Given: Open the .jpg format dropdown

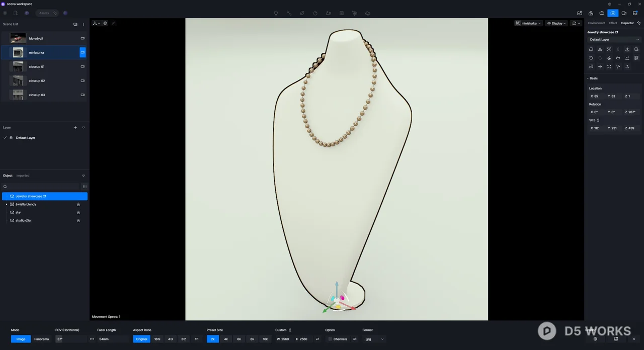Looking at the screenshot, I should coord(374,339).
